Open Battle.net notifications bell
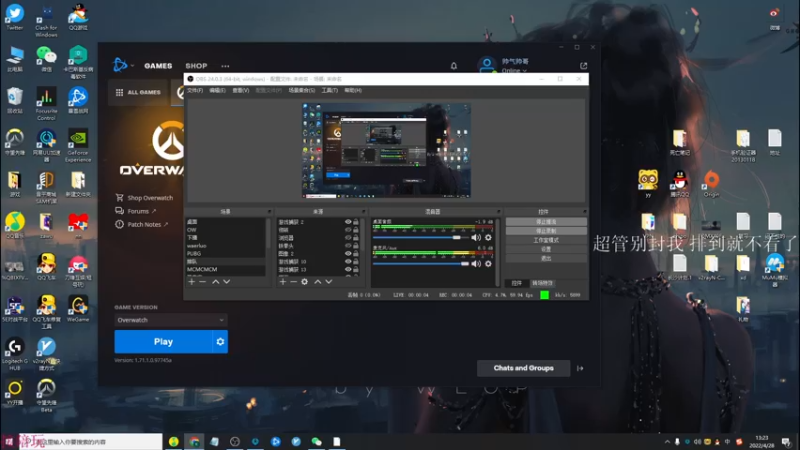 [x=454, y=66]
